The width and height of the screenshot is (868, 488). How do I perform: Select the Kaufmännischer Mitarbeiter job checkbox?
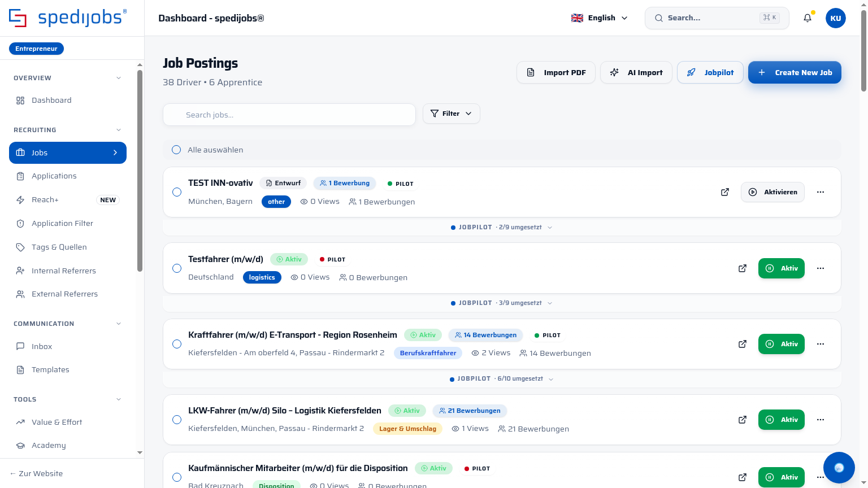tap(177, 477)
